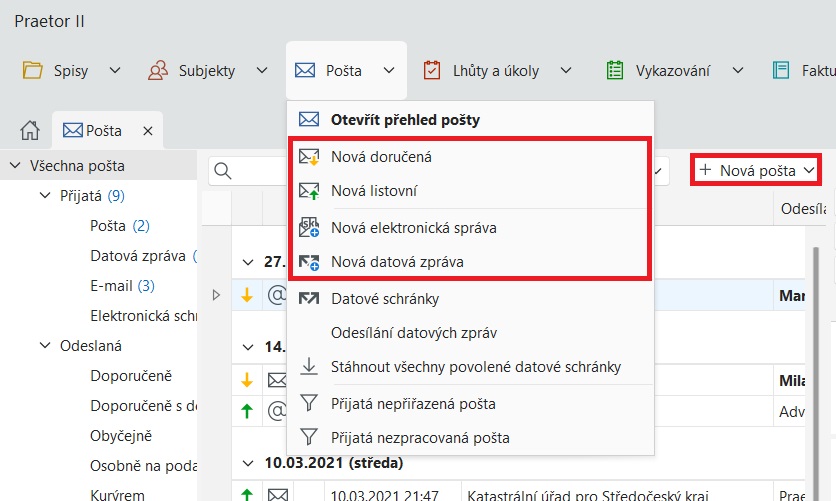This screenshot has height=501, width=836.
Task: Select Nová datová zpráva option
Action: click(x=397, y=262)
